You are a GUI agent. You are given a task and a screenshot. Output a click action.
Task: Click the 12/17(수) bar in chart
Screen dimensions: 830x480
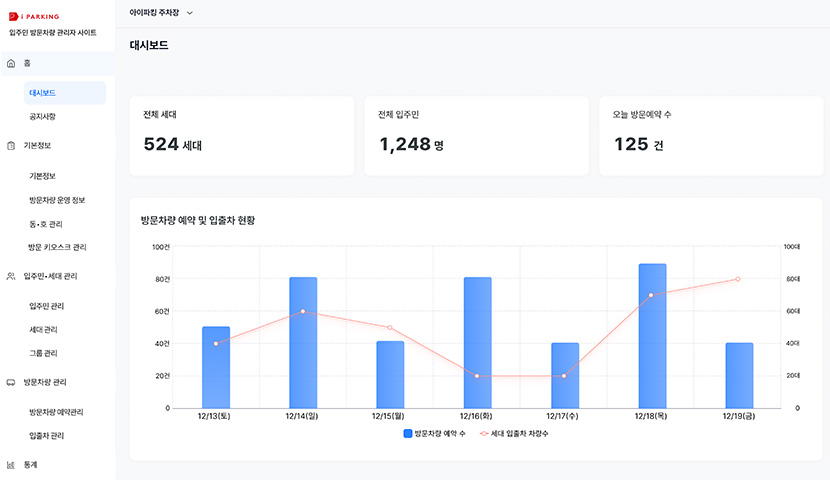tap(565, 376)
